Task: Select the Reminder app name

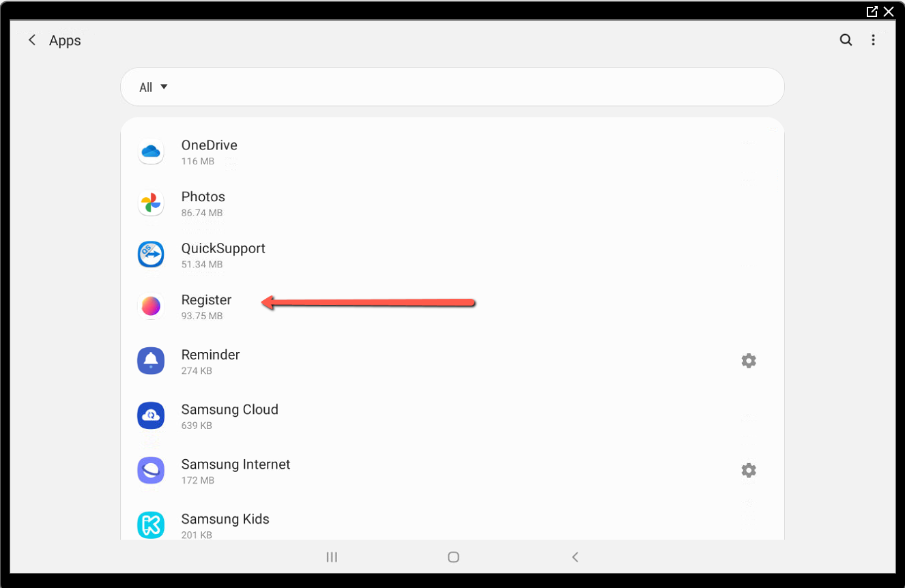Action: point(210,355)
